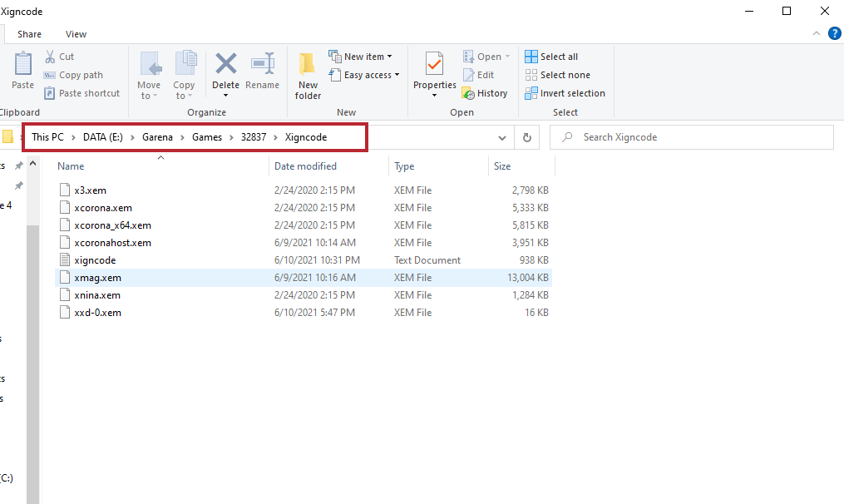Click the Rename icon
Screen dimensions: 844x504
263,63
